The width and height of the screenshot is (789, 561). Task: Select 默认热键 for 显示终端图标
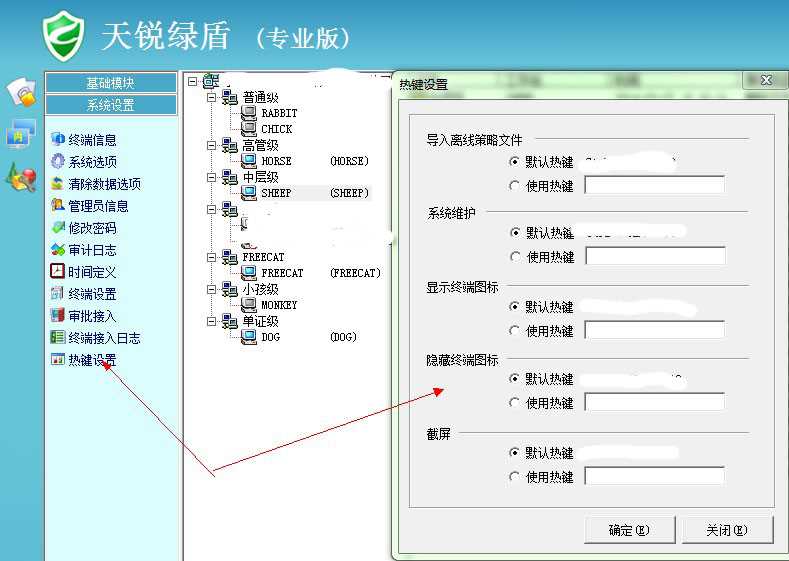[x=514, y=306]
